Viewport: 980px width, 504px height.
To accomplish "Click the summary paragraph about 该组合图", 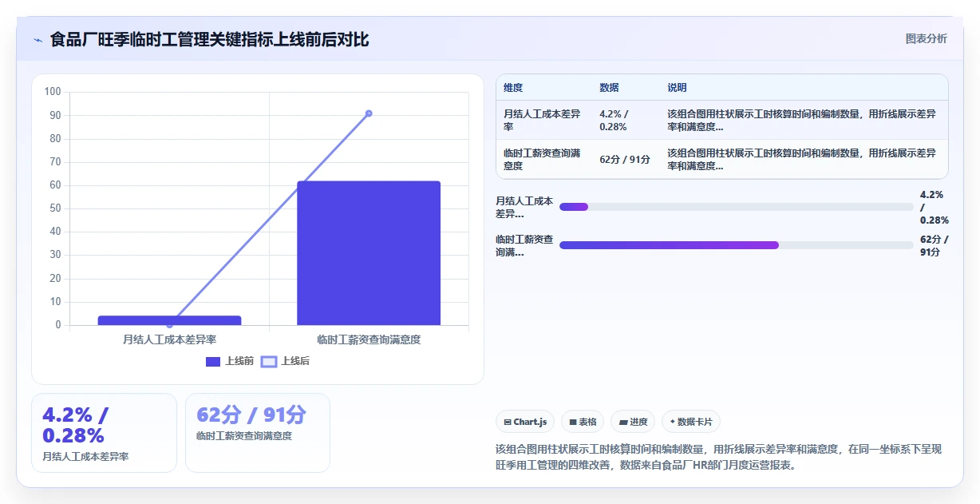I will tap(718, 457).
